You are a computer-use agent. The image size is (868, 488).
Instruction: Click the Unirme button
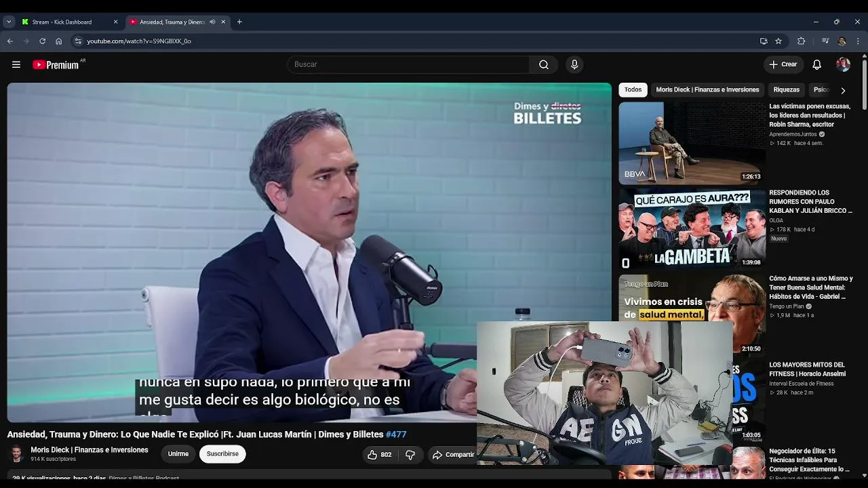click(x=178, y=454)
